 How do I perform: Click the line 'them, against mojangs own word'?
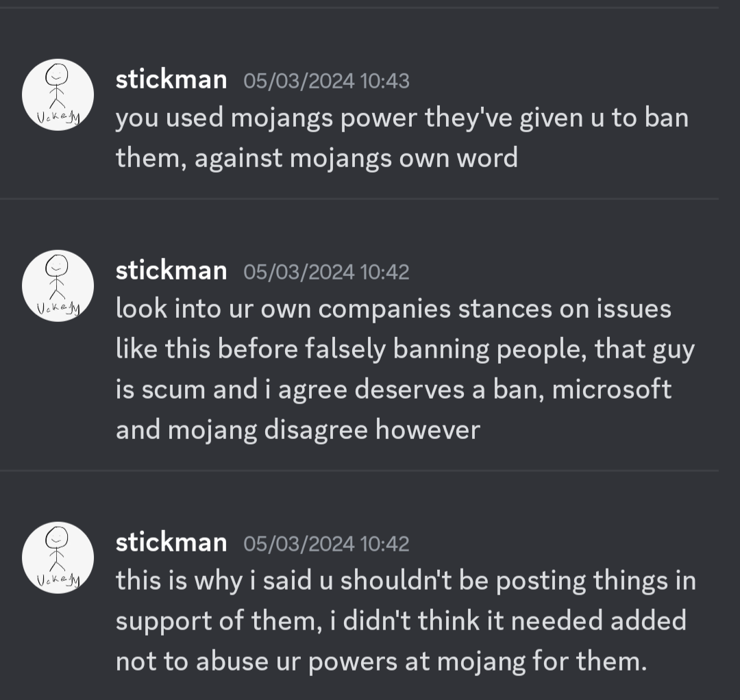coord(317,158)
